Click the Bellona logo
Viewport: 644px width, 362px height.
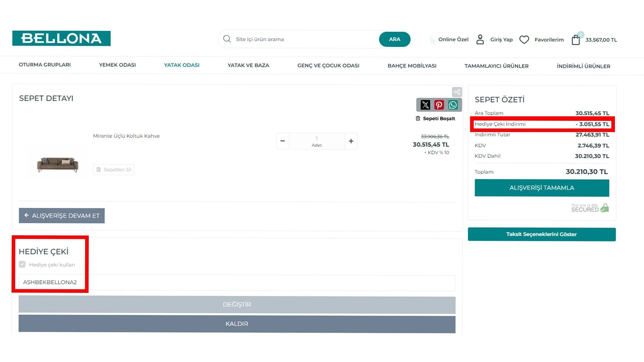[61, 39]
